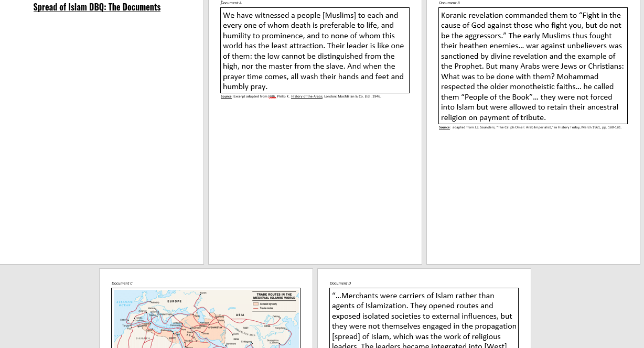Click the "ASIA" label on the map
Image resolution: width=644 pixels, height=348 pixels.
[x=241, y=315]
